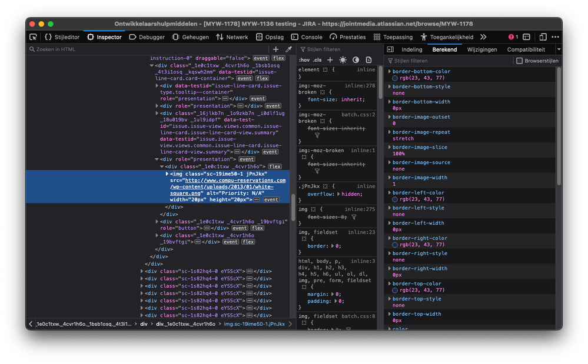Click event badge on tooltip--container div
This screenshot has height=364, width=588.
[258, 98]
